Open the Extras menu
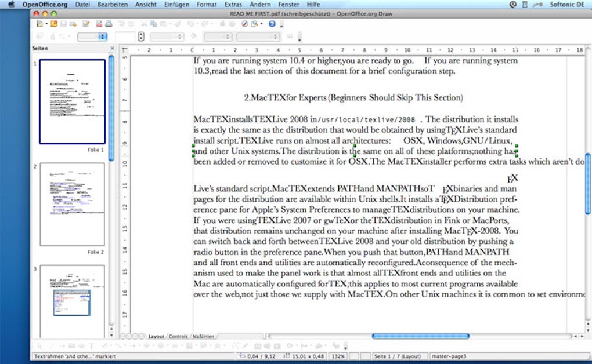 [x=233, y=5]
